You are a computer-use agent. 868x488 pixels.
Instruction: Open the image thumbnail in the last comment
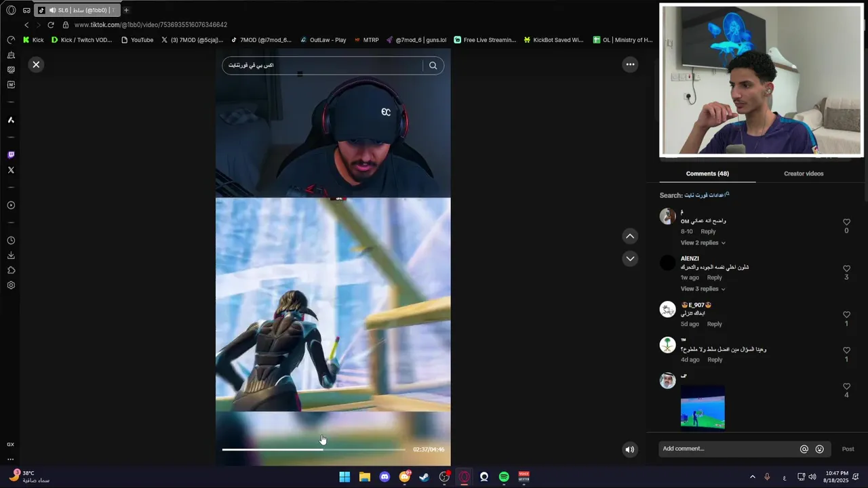[x=703, y=407]
